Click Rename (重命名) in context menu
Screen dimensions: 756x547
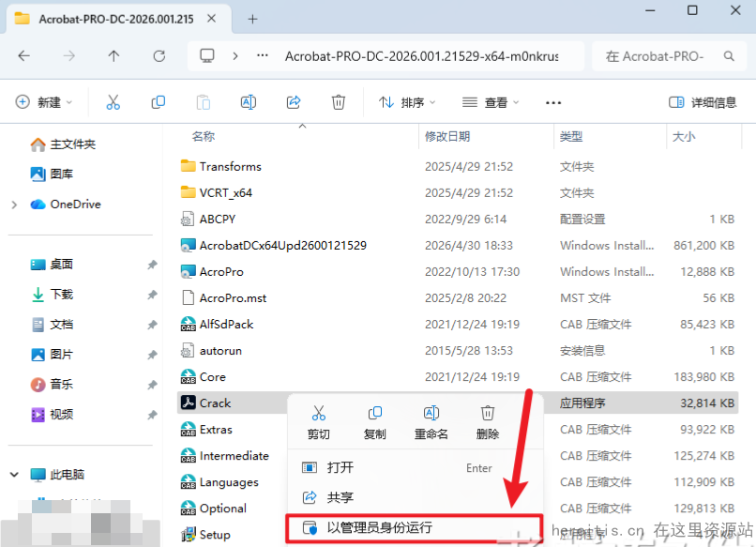pyautogui.click(x=431, y=422)
